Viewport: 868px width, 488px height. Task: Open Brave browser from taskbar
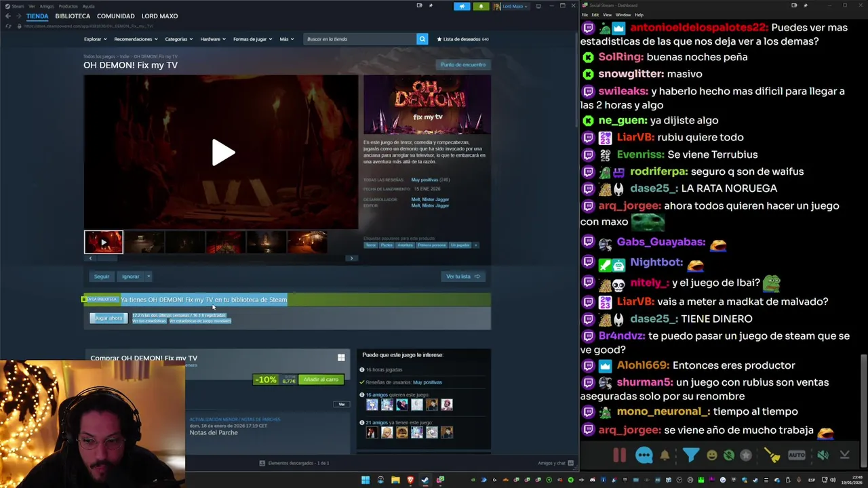coord(410,480)
